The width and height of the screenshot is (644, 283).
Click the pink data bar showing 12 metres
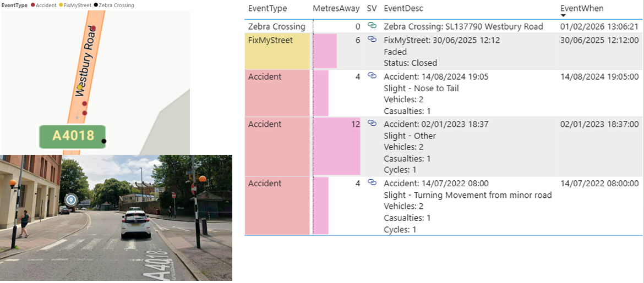point(336,147)
